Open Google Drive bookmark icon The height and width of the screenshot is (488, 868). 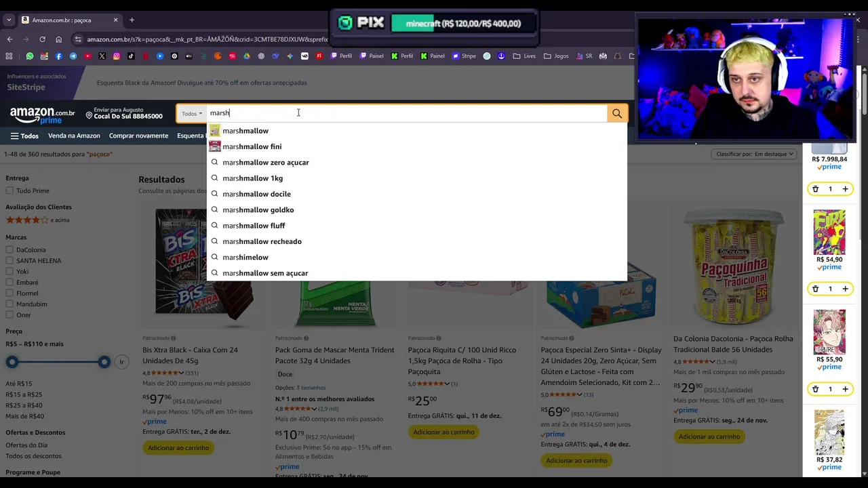tap(247, 56)
